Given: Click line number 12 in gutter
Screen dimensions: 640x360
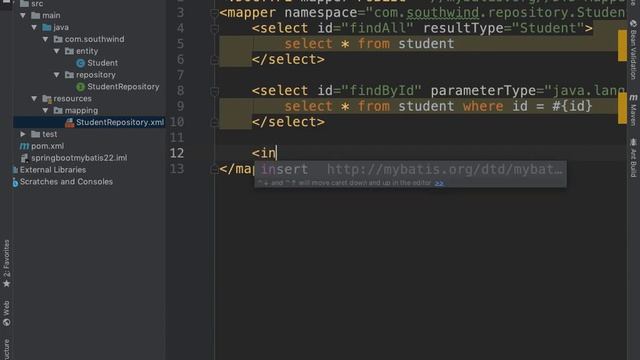Looking at the screenshot, I should tap(177, 153).
